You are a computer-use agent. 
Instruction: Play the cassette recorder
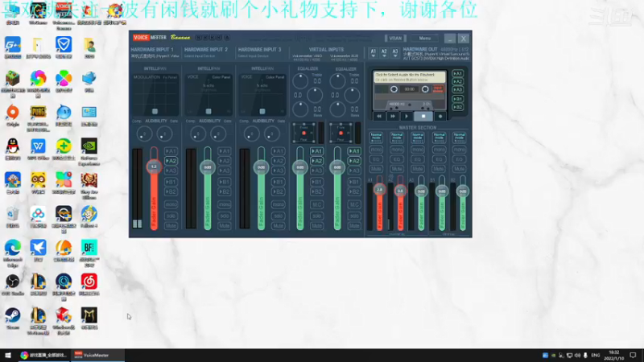click(x=407, y=117)
